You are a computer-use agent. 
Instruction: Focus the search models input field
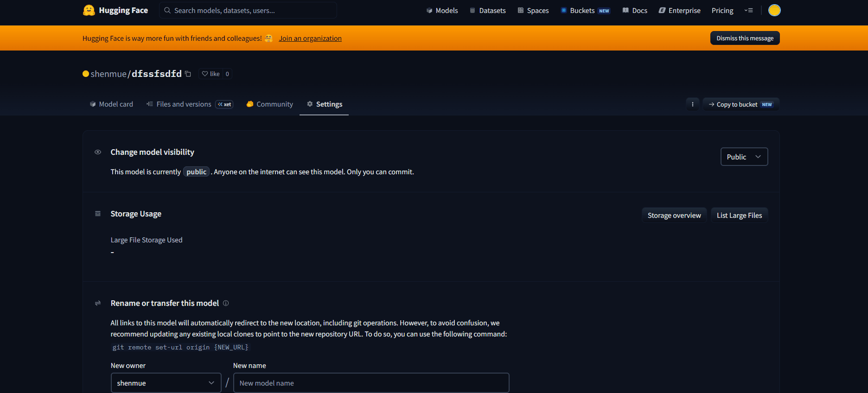click(x=248, y=10)
